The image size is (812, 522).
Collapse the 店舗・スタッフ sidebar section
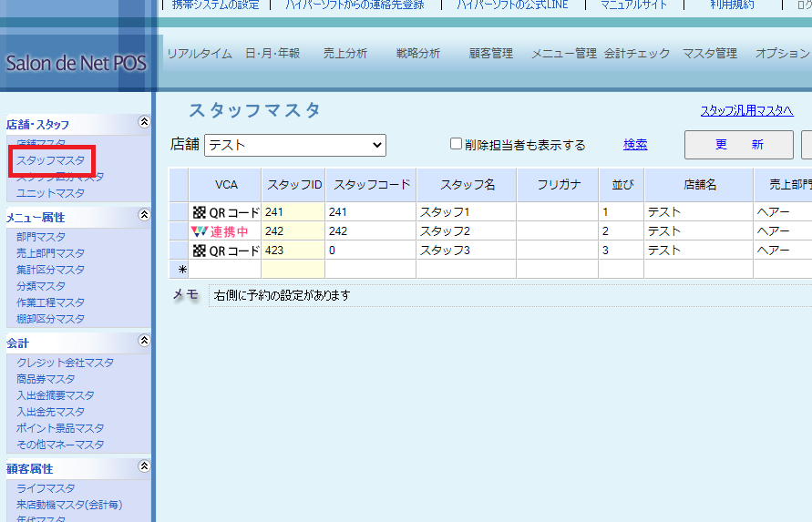click(143, 122)
